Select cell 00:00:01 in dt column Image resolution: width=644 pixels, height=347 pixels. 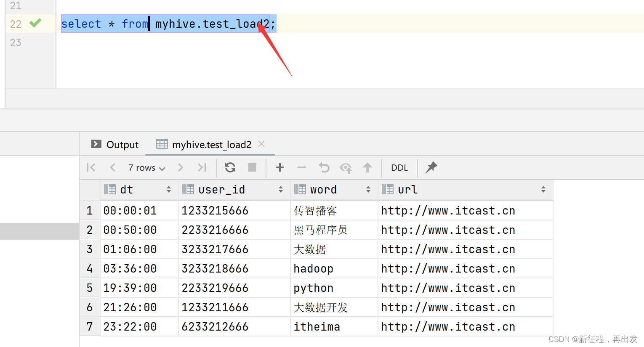(x=139, y=211)
